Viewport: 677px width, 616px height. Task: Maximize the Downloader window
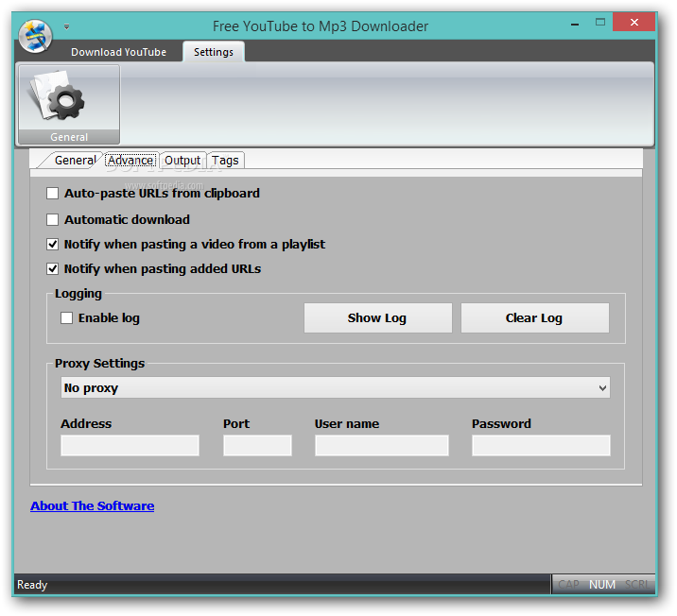pyautogui.click(x=600, y=23)
